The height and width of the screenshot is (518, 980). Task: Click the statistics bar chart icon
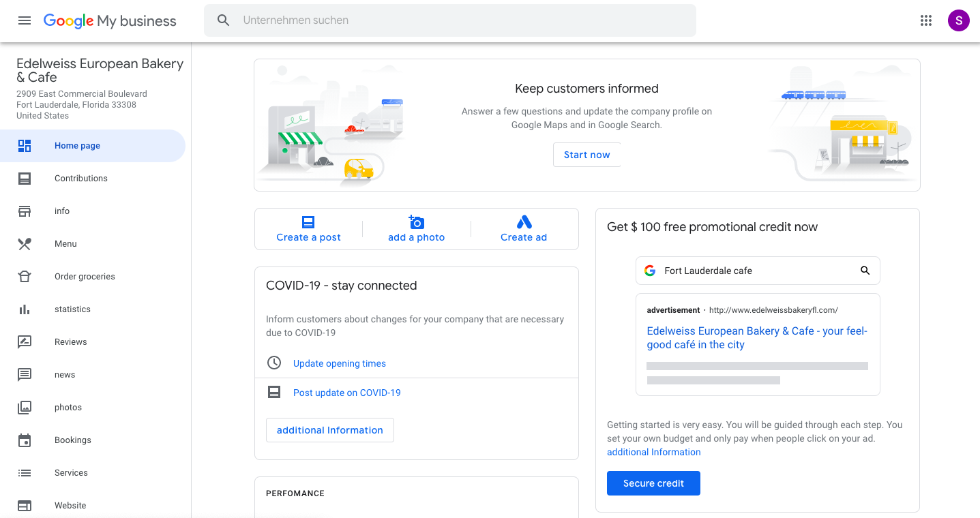[x=25, y=309]
